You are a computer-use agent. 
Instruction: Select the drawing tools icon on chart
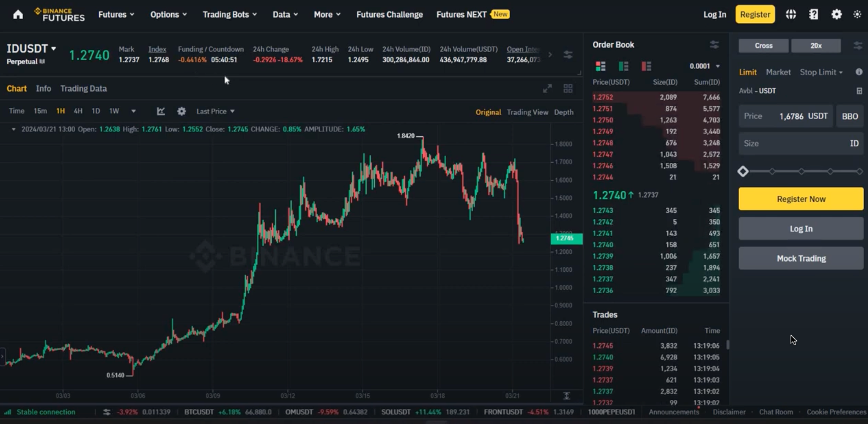[x=161, y=111]
